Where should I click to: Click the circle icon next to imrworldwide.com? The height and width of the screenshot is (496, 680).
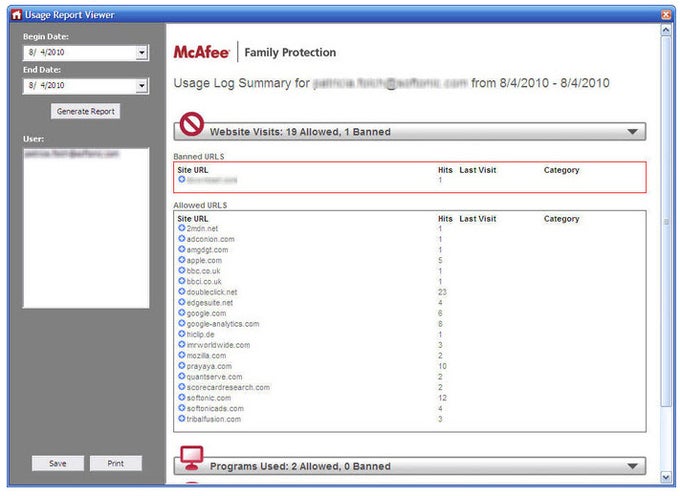point(182,345)
